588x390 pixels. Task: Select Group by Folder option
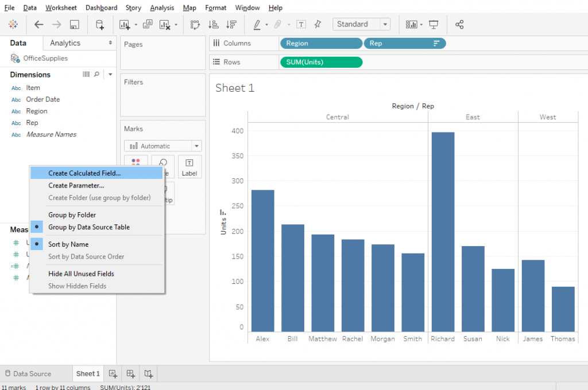(x=72, y=215)
